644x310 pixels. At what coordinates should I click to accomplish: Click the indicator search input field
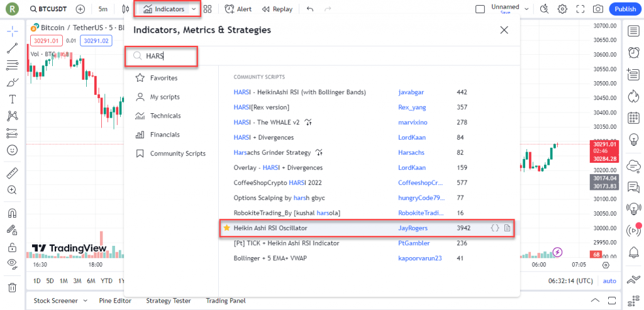[169, 56]
